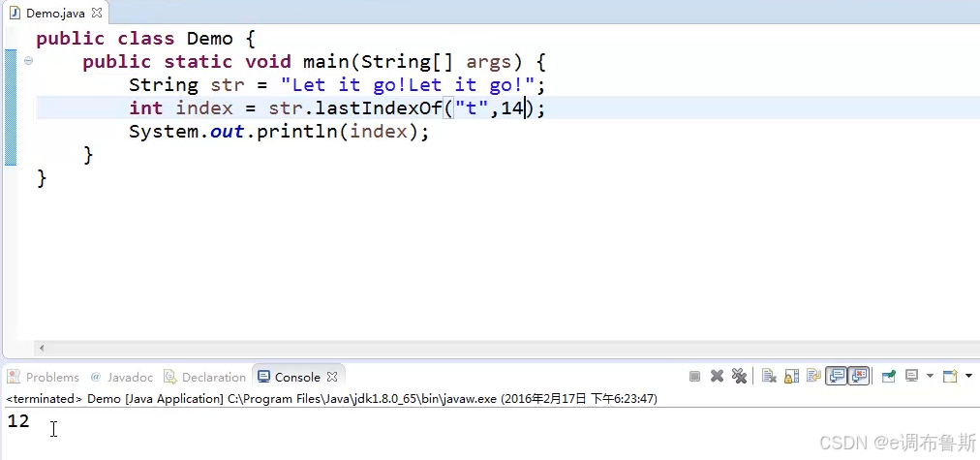
Task: Toggle show console when standard error changes
Action: (x=859, y=377)
